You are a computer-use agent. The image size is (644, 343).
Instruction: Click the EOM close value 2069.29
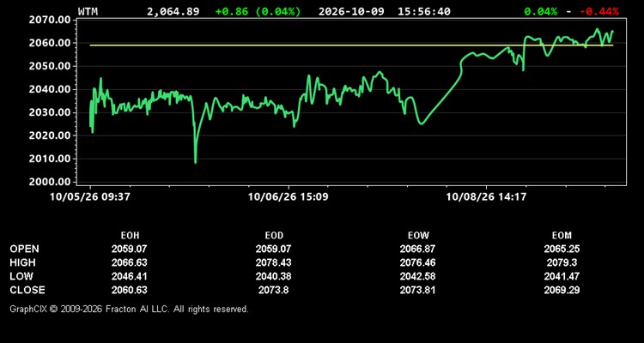562,290
